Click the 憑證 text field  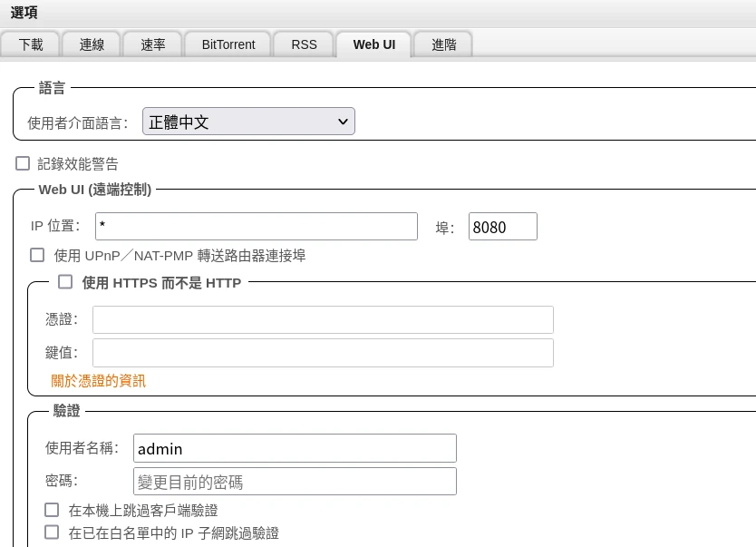[x=323, y=319]
